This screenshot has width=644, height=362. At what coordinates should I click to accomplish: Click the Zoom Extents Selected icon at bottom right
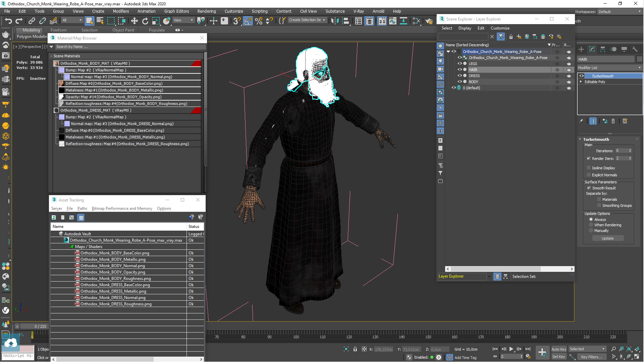pos(629,349)
